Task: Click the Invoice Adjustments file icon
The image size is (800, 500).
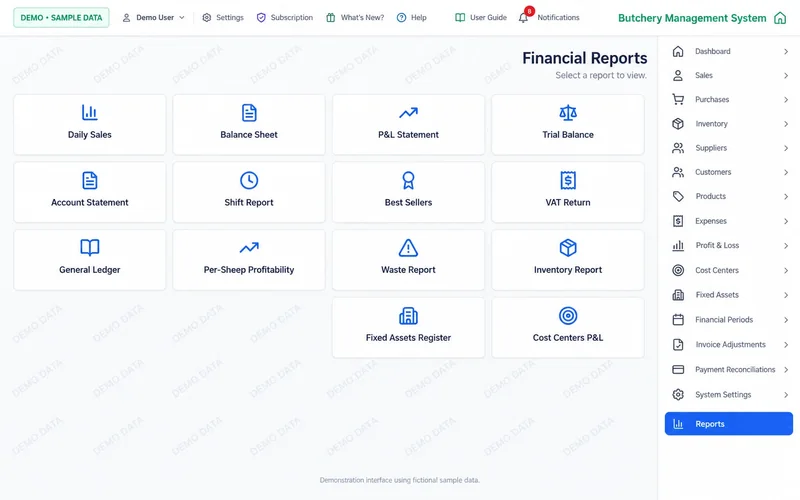Action: tap(678, 344)
